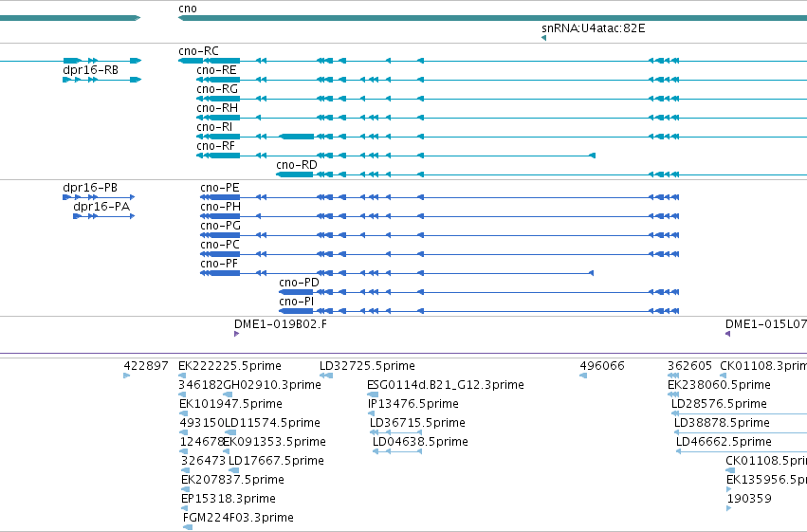Select EST label 326473
This screenshot has height=532, width=807.
[x=203, y=461]
